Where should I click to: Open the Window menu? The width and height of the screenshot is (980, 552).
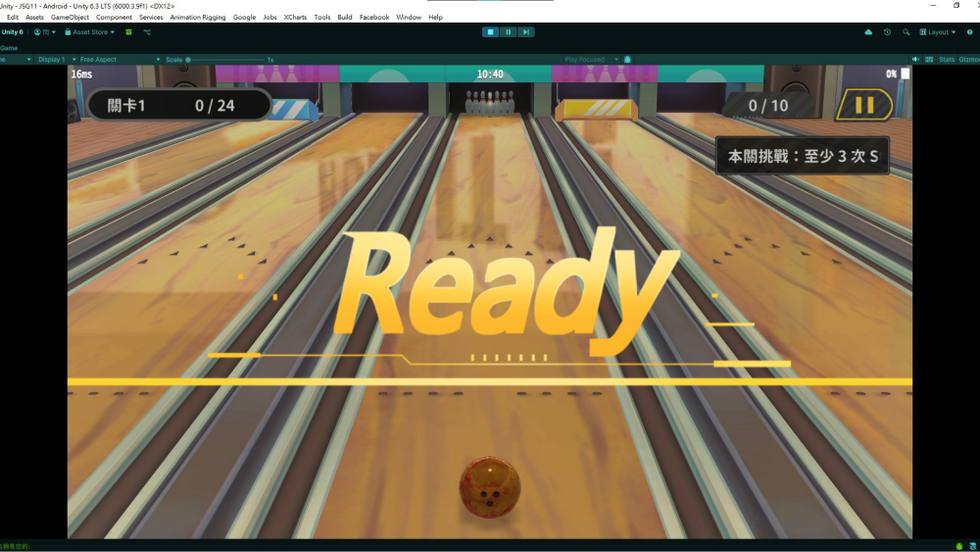point(409,17)
